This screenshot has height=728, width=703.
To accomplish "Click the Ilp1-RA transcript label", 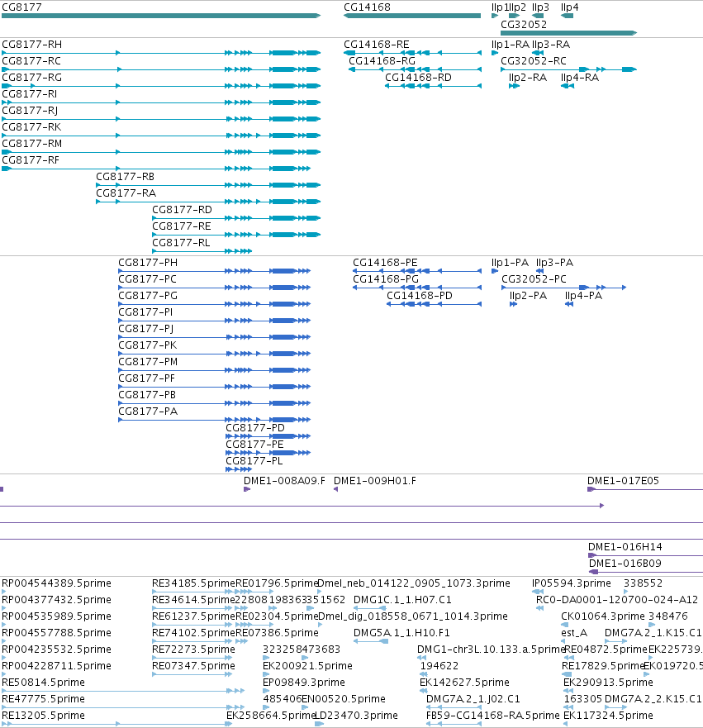I will 511,45.
